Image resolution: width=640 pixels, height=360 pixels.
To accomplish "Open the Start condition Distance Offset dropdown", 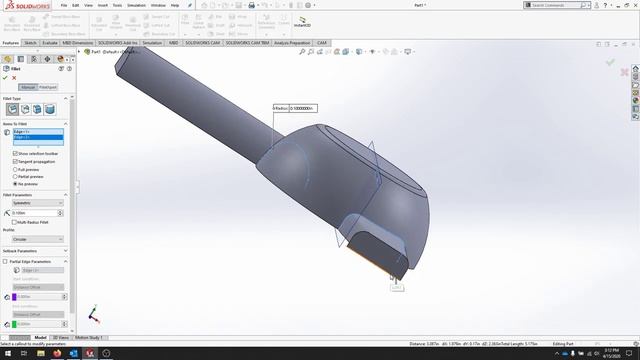I will (x=38, y=287).
